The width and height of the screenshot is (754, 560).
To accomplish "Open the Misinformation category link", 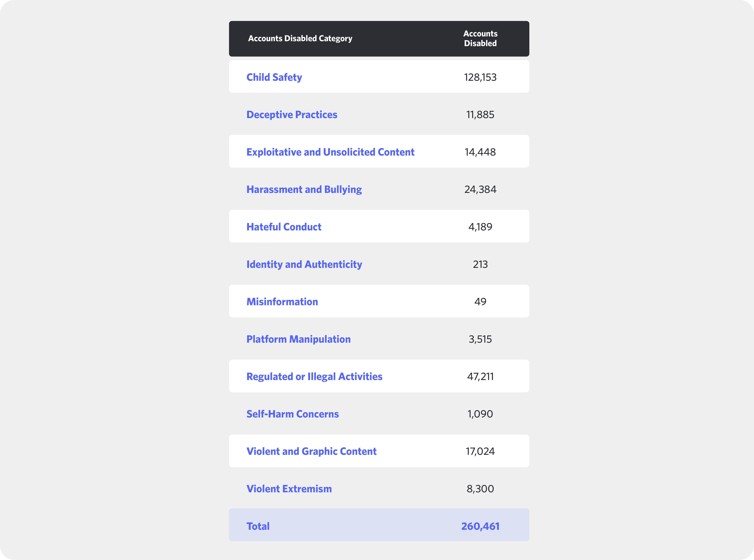I will (282, 302).
